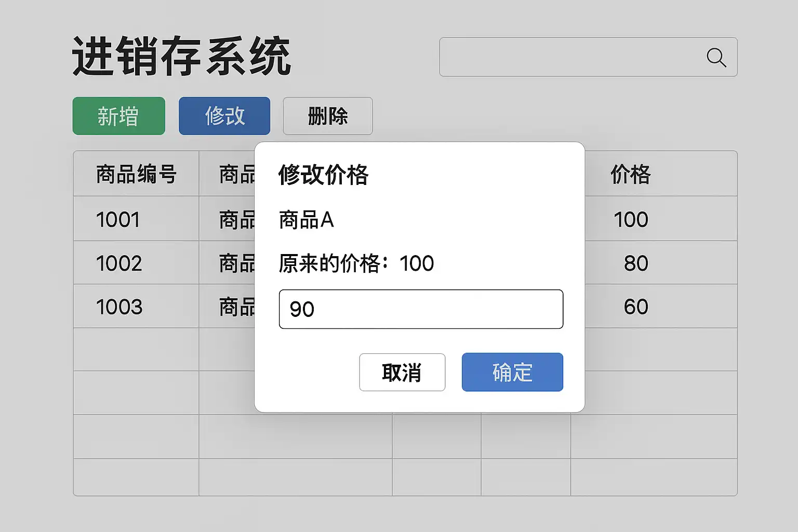Image resolution: width=798 pixels, height=532 pixels.
Task: Click the search magnifier icon
Action: pyautogui.click(x=716, y=57)
